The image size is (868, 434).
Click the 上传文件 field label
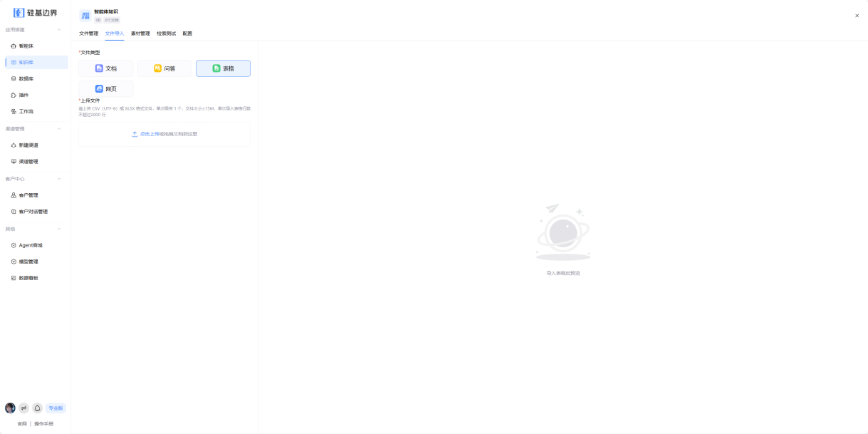pos(90,100)
